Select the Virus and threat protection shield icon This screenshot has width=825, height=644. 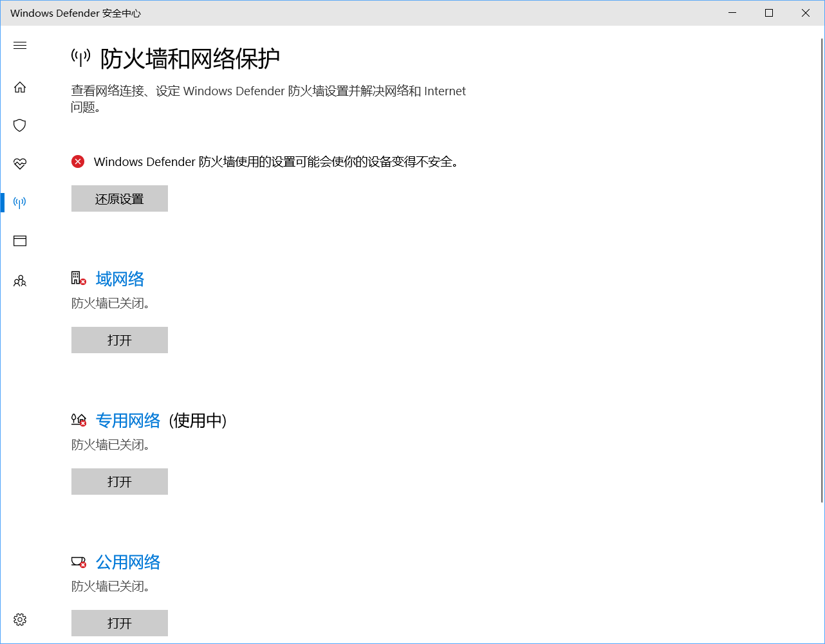(x=19, y=125)
